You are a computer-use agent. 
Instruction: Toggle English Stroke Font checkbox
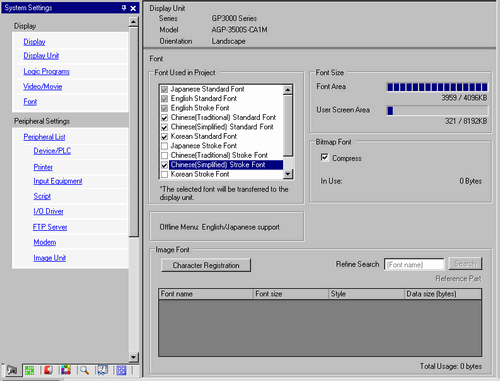164,108
